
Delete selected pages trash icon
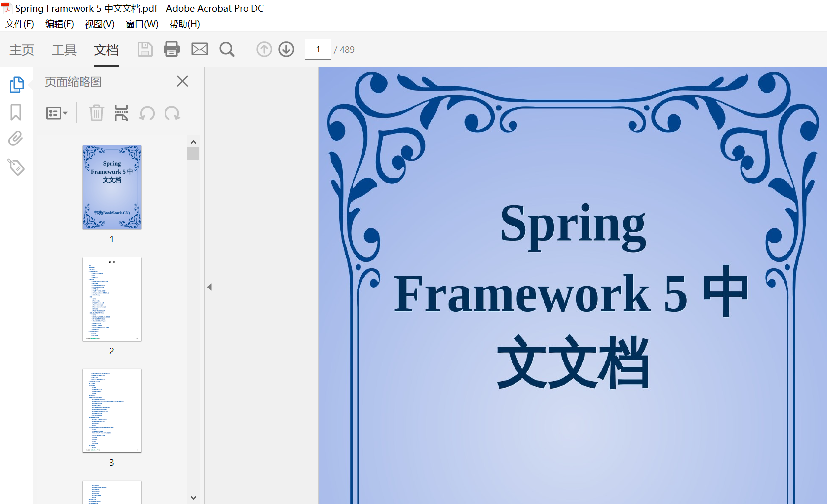coord(96,113)
